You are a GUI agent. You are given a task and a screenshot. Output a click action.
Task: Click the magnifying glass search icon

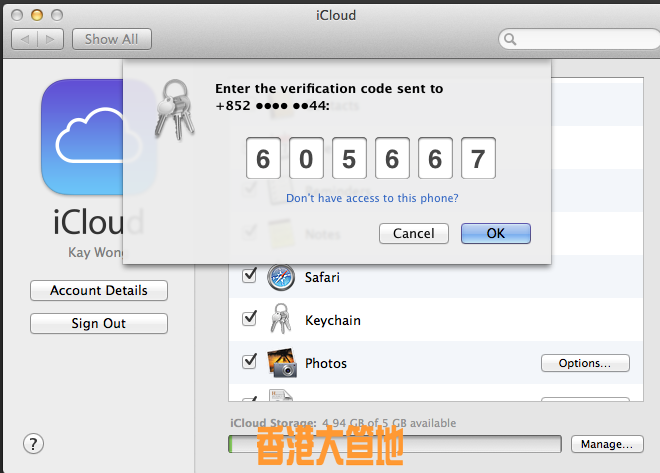click(x=510, y=39)
